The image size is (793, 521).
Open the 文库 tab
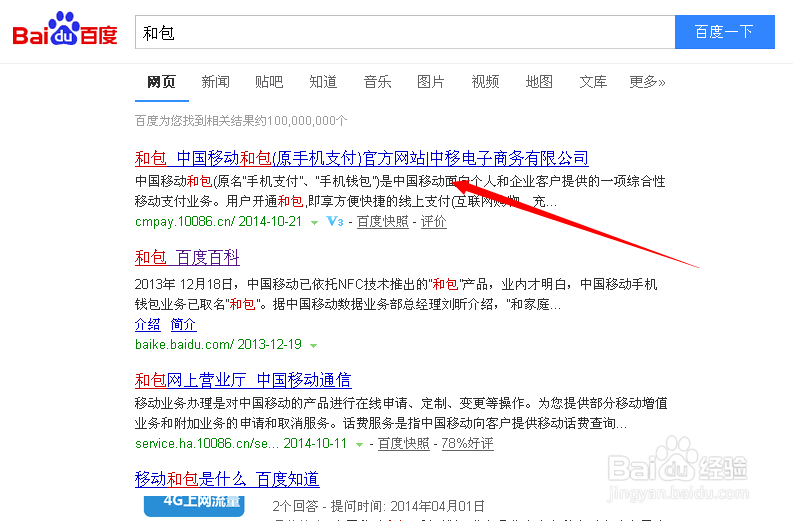[593, 82]
